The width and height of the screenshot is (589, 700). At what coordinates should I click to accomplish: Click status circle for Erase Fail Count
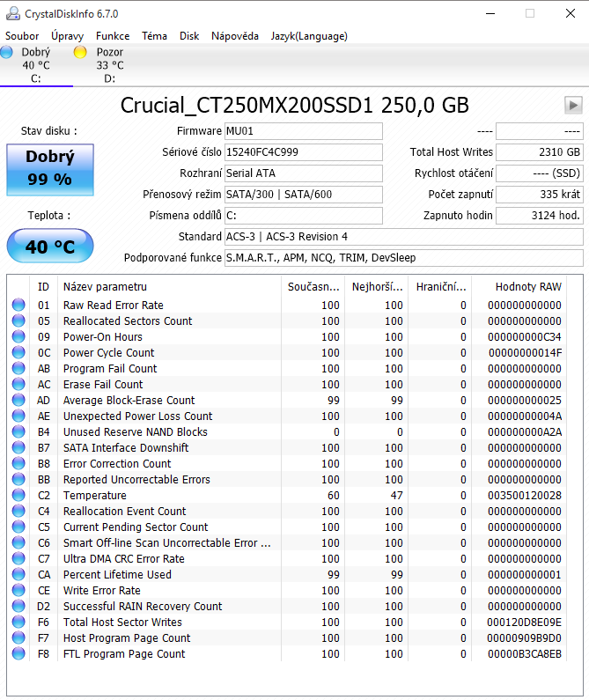18,385
